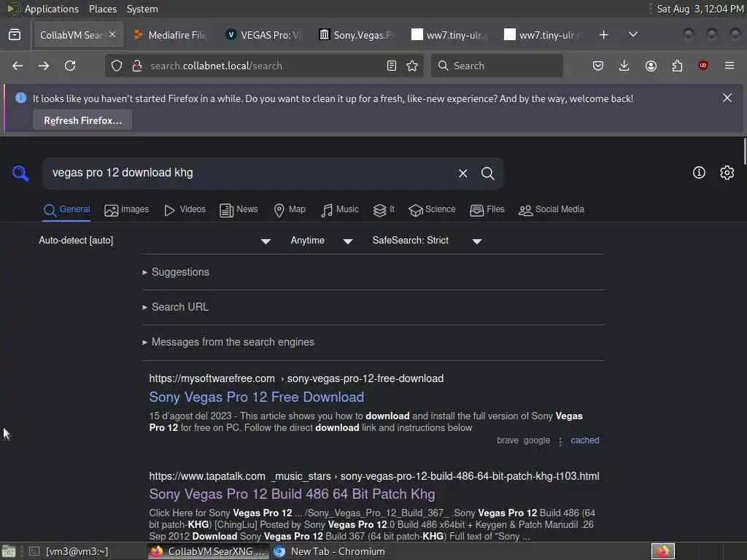Open the Extensions puzzle icon
747x560 pixels.
[x=677, y=66]
